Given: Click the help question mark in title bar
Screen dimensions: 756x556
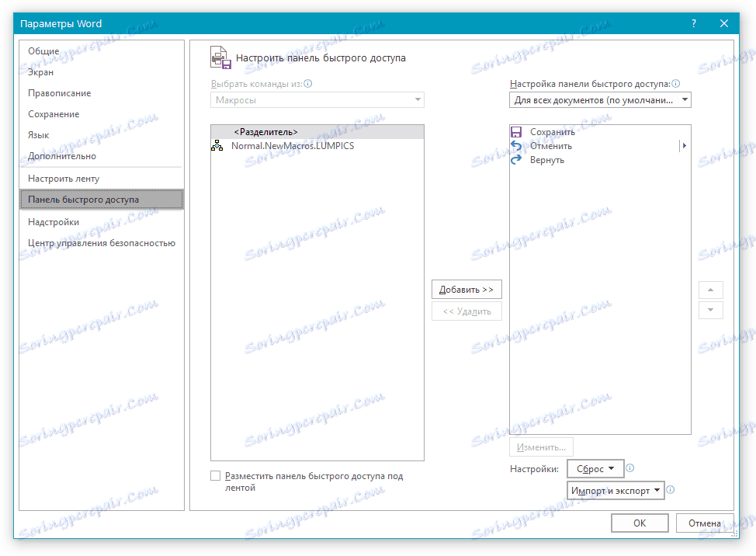Looking at the screenshot, I should pyautogui.click(x=694, y=23).
